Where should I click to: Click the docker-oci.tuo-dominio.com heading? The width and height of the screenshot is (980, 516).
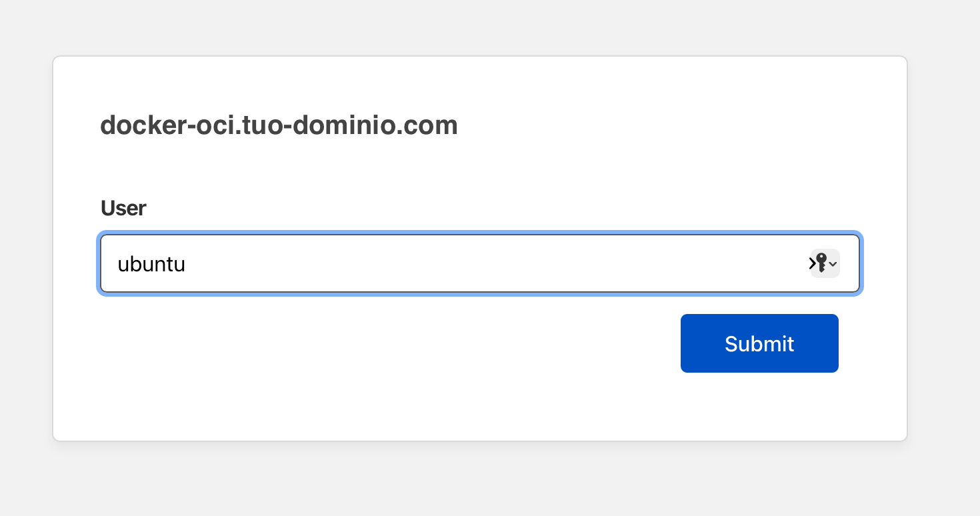[x=279, y=125]
